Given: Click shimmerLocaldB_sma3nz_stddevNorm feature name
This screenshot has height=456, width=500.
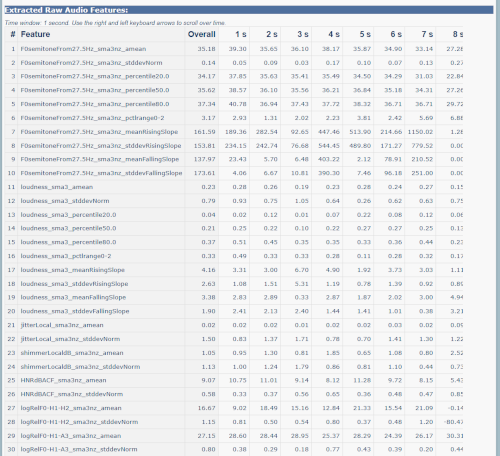Looking at the screenshot, I should click(x=80, y=367).
